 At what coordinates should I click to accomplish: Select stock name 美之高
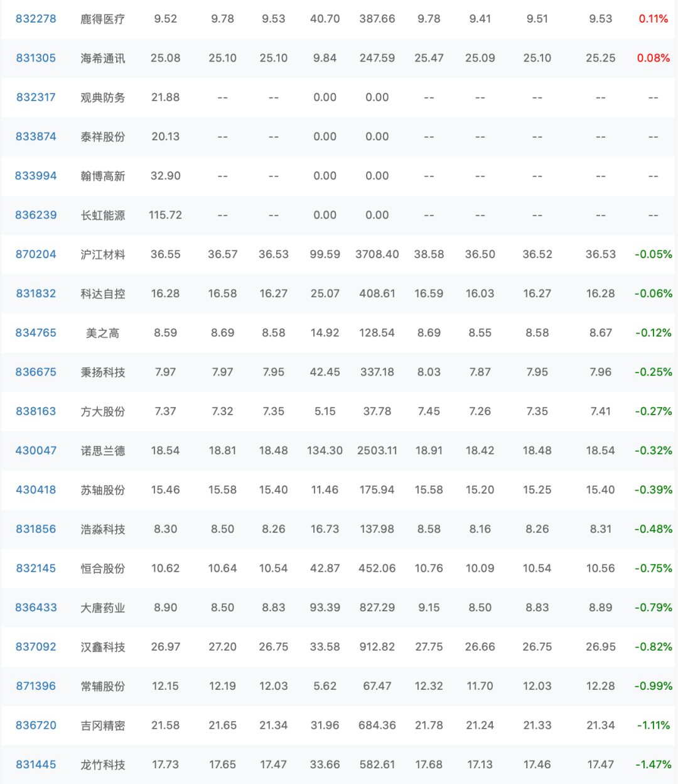point(103,333)
